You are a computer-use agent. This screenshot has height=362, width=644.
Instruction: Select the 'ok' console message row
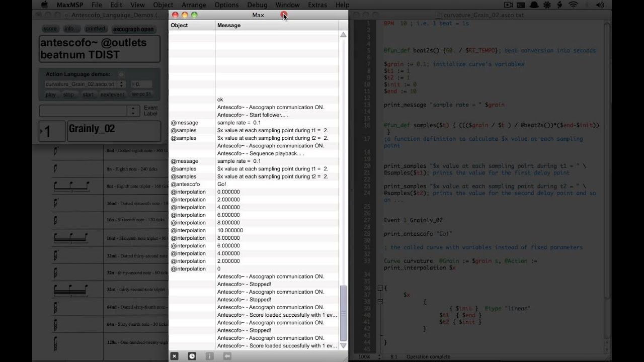pyautogui.click(x=254, y=100)
